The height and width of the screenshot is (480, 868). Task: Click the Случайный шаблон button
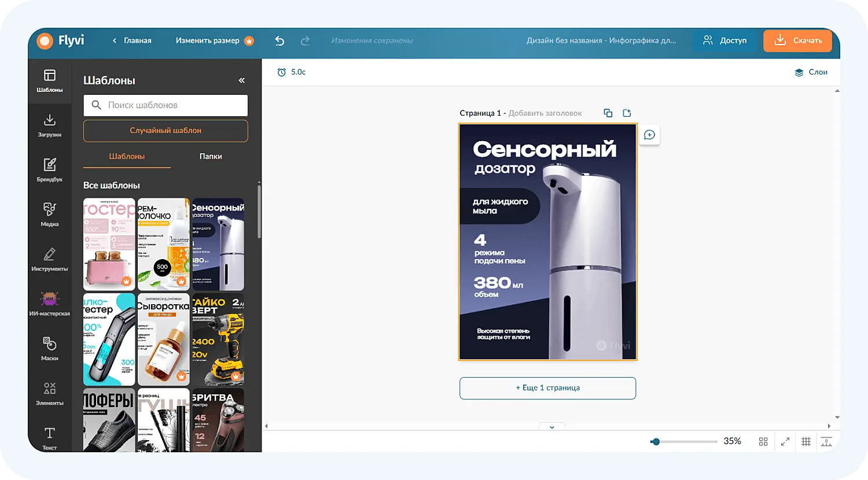point(165,131)
